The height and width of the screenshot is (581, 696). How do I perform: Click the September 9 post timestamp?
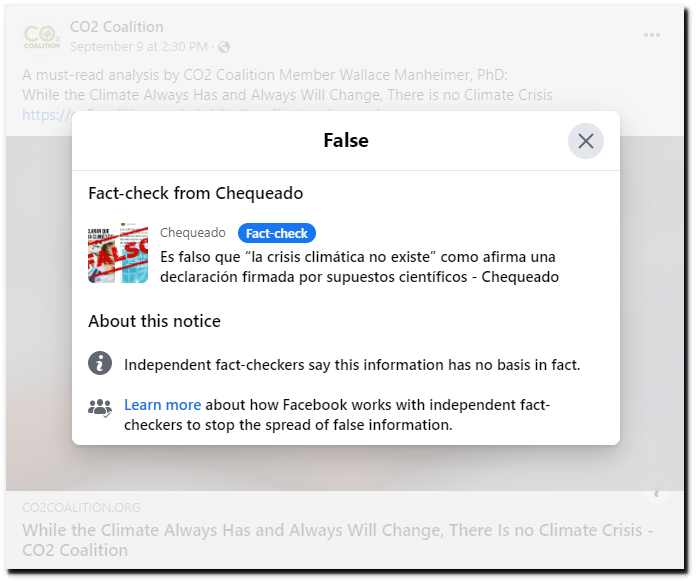[138, 47]
